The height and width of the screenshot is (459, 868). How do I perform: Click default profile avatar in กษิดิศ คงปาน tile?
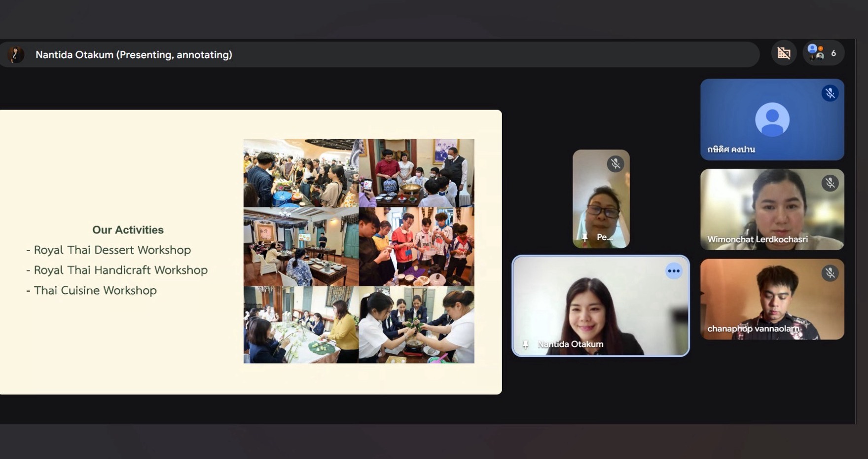[x=772, y=119]
